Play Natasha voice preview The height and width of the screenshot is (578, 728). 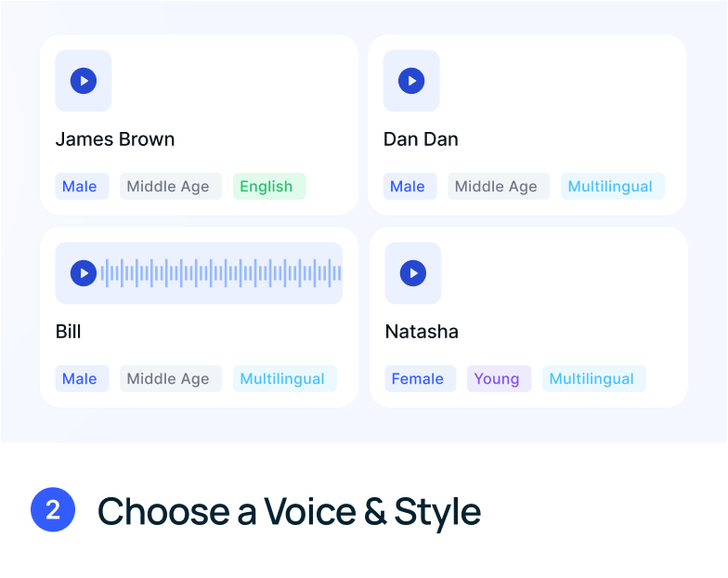click(x=412, y=273)
